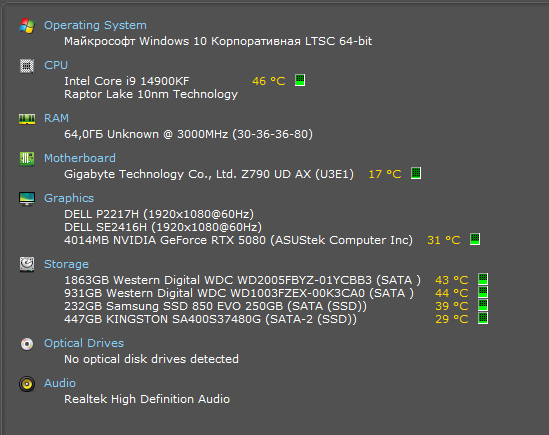549x435 pixels.
Task: Open the Graphics section heading
Action: point(69,198)
